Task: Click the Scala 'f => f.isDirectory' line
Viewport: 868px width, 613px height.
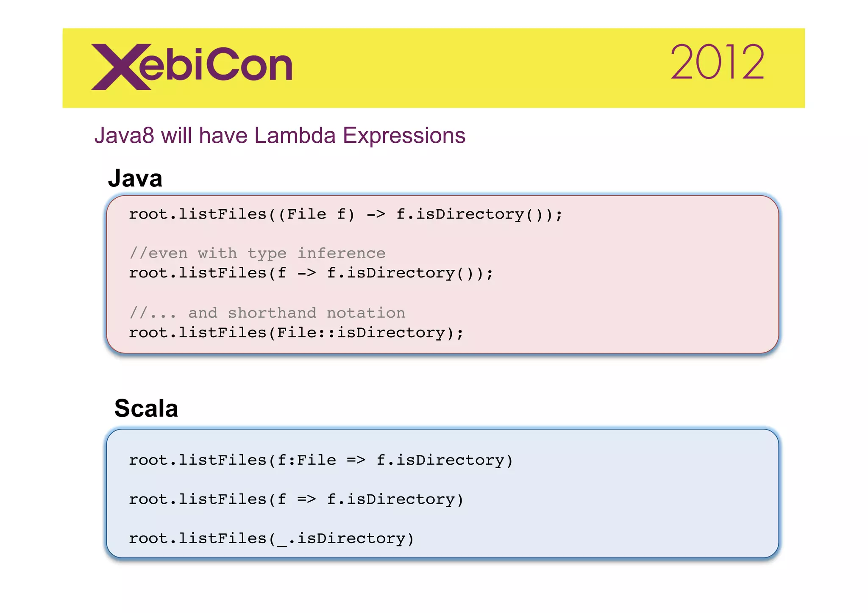Action: pyautogui.click(x=296, y=499)
